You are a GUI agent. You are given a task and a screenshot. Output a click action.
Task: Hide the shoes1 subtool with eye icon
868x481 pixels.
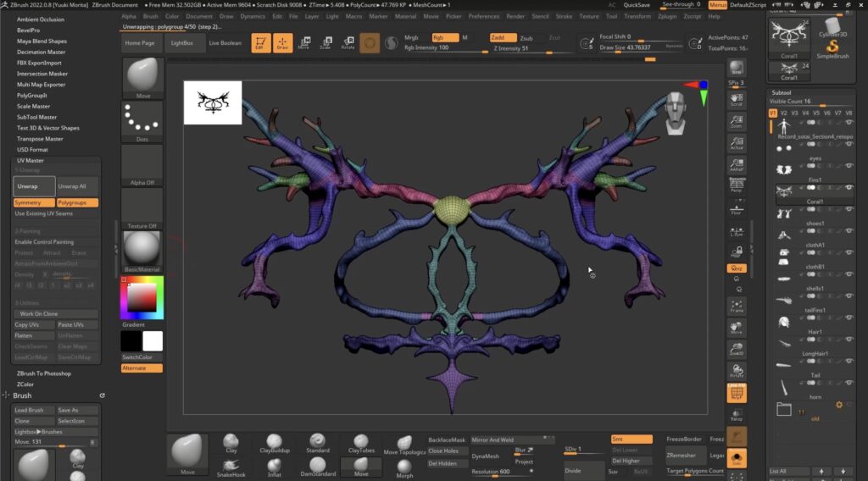click(849, 232)
